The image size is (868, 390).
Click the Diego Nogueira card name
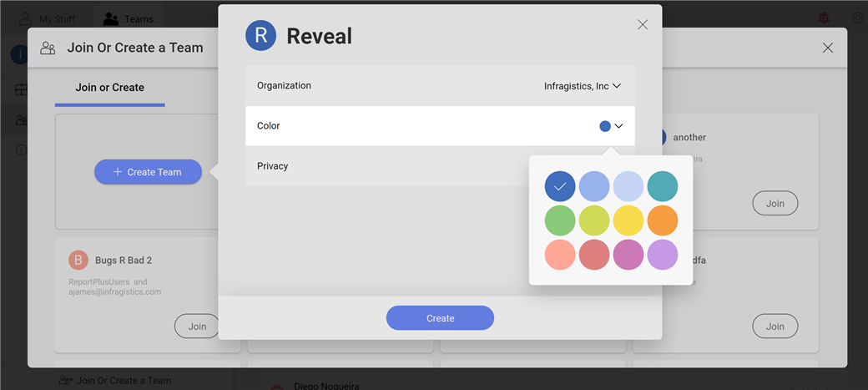(x=326, y=386)
